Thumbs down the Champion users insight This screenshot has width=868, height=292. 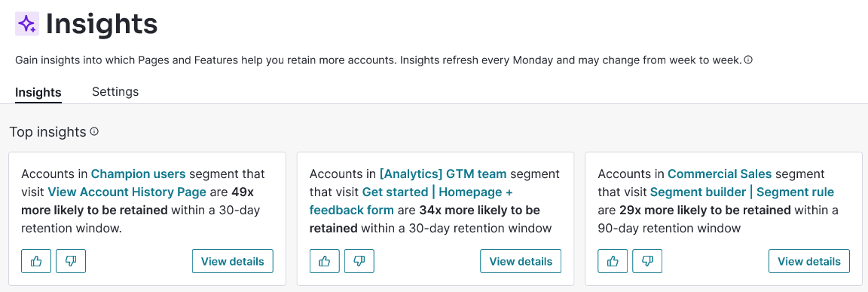click(71, 261)
